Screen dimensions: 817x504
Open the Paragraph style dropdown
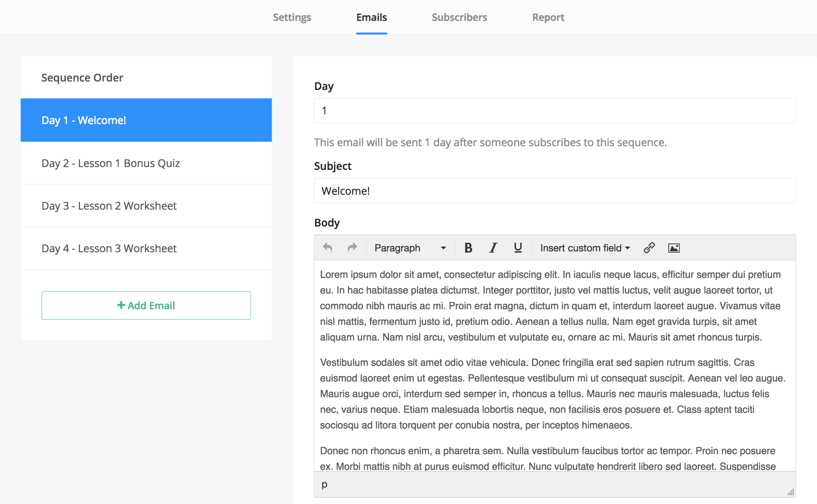click(x=409, y=248)
